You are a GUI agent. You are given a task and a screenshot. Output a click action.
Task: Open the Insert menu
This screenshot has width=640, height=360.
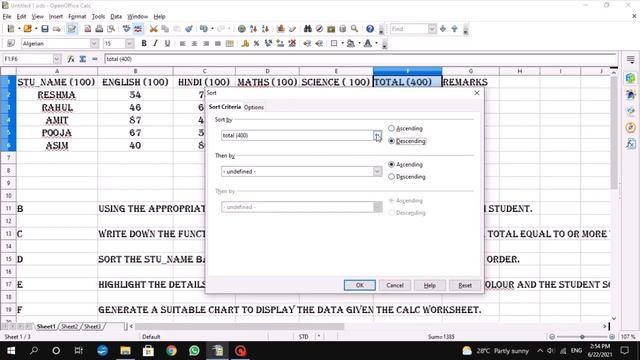pos(56,17)
